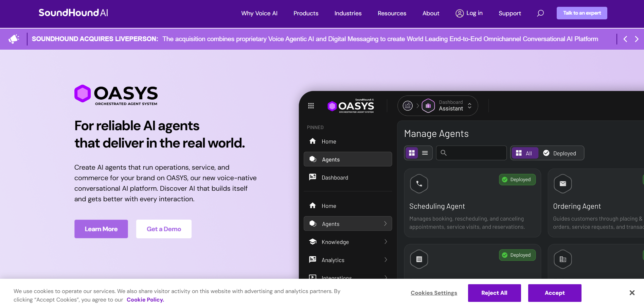The height and width of the screenshot is (308, 644).
Task: Click the pinned Home house icon
Action: [x=313, y=141]
